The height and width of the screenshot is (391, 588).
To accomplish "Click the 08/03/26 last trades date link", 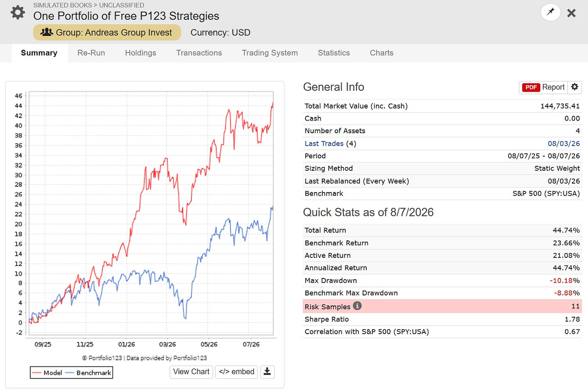I will pos(564,144).
